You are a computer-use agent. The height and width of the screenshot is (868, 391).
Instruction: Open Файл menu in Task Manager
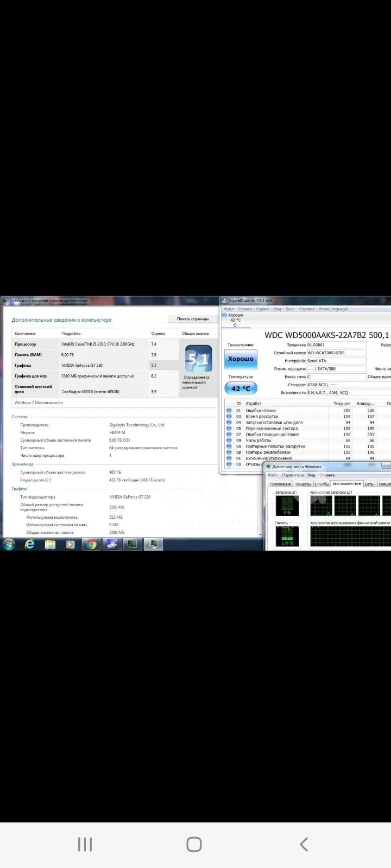273,475
